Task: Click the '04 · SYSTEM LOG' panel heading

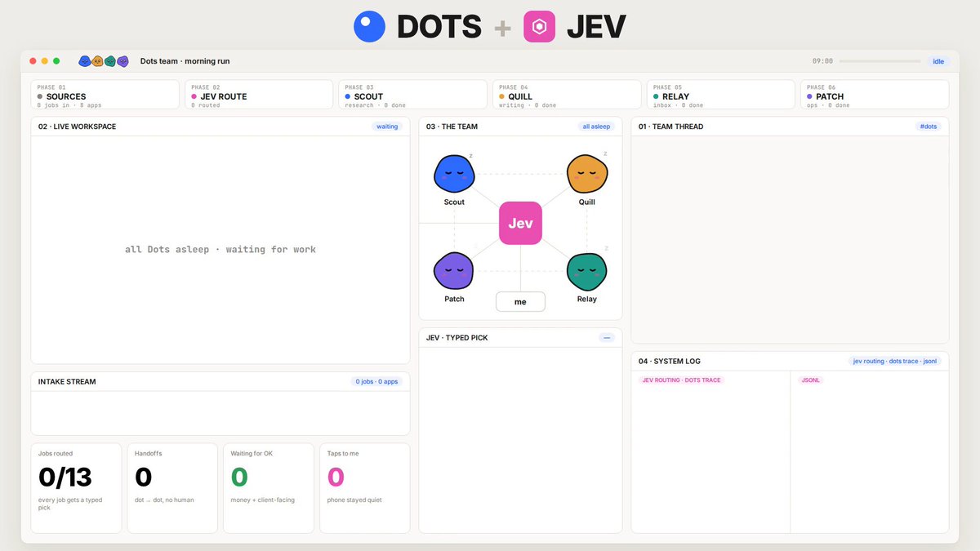Action: coord(669,361)
